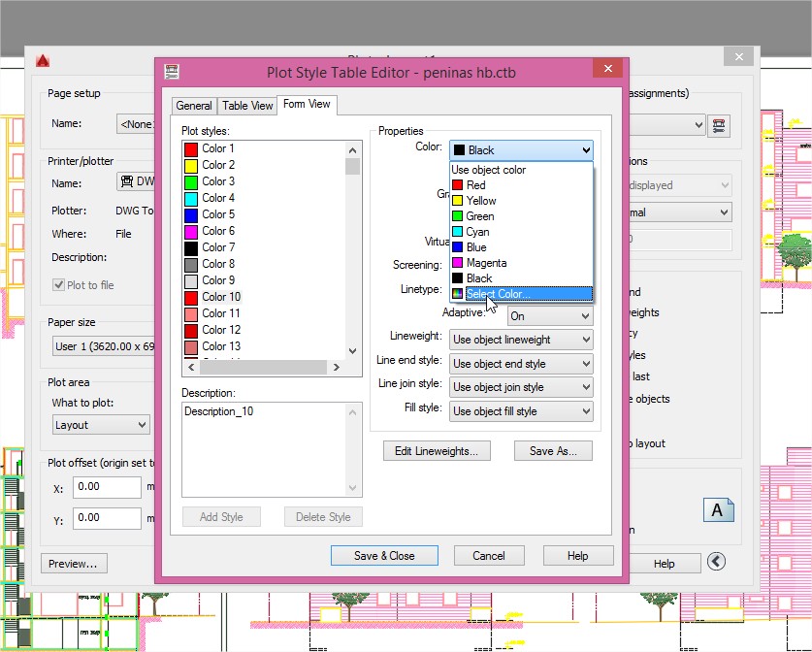Select Color 11 plot style
The width and height of the screenshot is (812, 652).
tap(212, 313)
